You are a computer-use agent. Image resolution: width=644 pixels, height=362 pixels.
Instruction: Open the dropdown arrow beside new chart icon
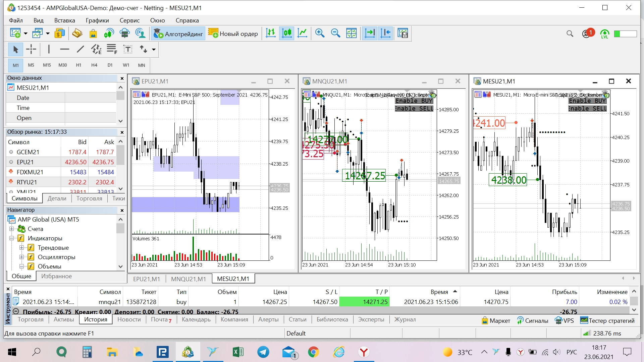pos(25,34)
